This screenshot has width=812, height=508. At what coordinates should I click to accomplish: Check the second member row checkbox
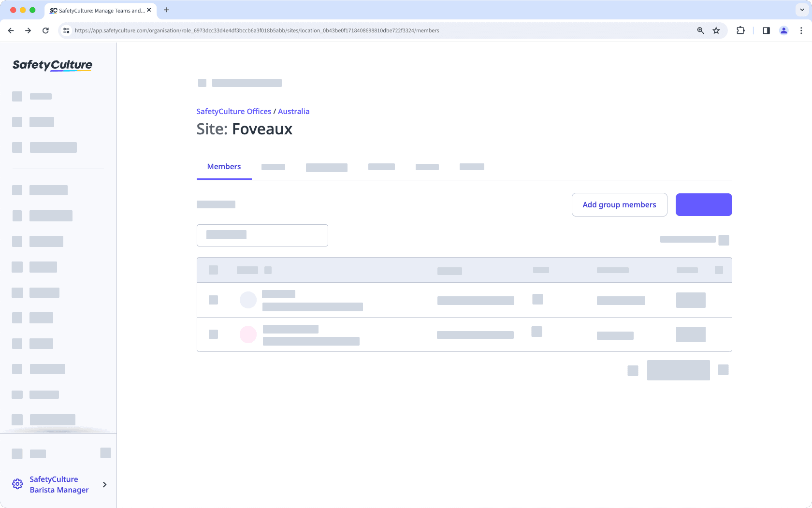(213, 334)
